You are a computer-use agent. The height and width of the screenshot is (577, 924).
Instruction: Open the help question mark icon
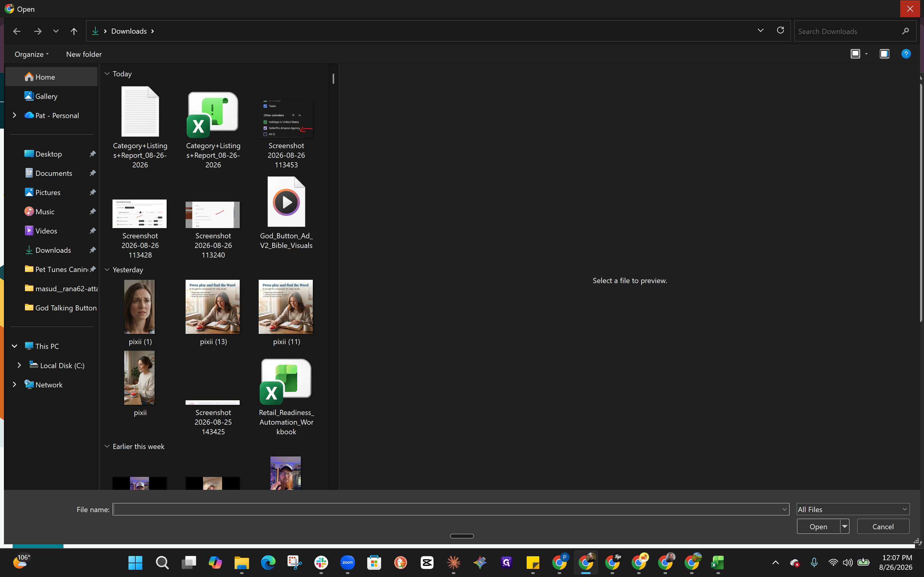coord(906,54)
